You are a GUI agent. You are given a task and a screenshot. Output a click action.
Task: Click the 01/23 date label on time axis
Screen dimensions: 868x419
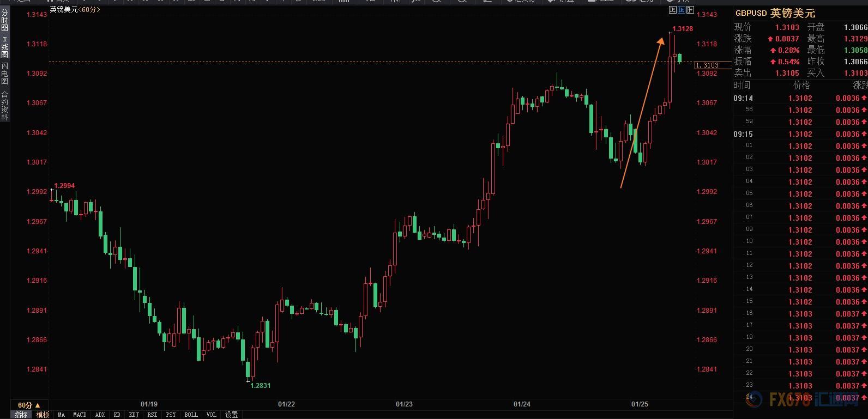[x=404, y=404]
